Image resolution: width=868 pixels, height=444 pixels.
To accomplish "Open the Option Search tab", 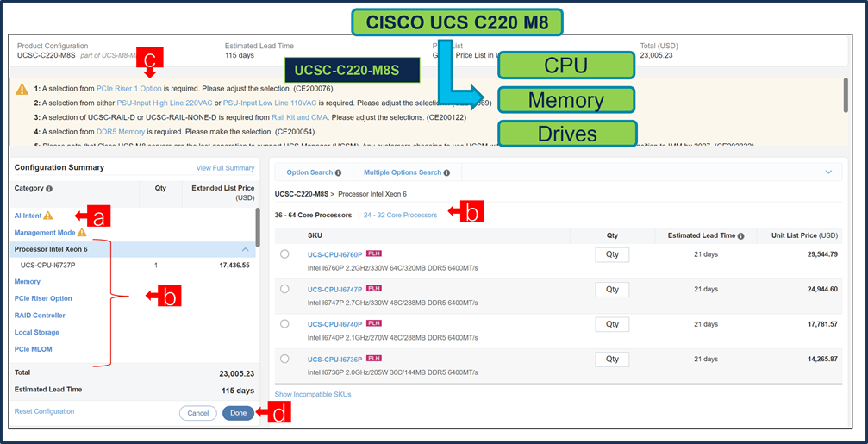I will click(x=309, y=172).
